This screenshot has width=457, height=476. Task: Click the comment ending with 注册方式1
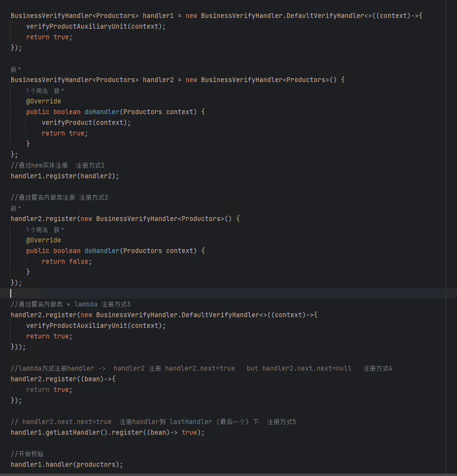tap(57, 166)
